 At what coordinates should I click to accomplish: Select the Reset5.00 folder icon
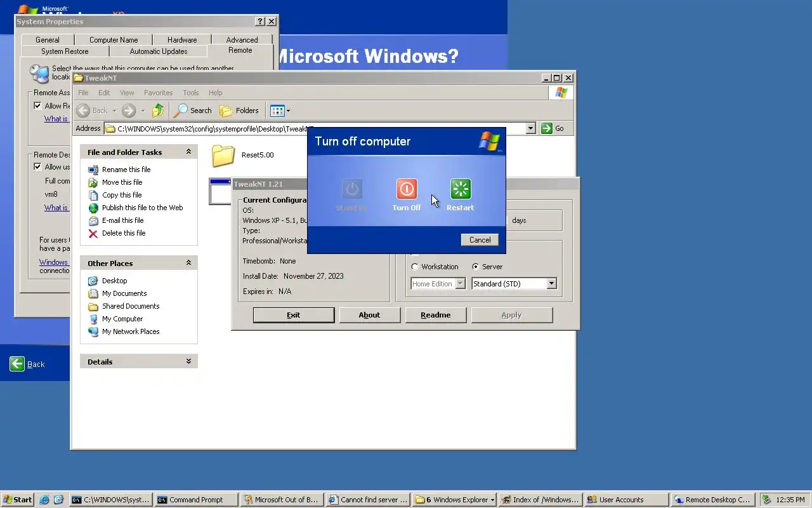click(223, 156)
